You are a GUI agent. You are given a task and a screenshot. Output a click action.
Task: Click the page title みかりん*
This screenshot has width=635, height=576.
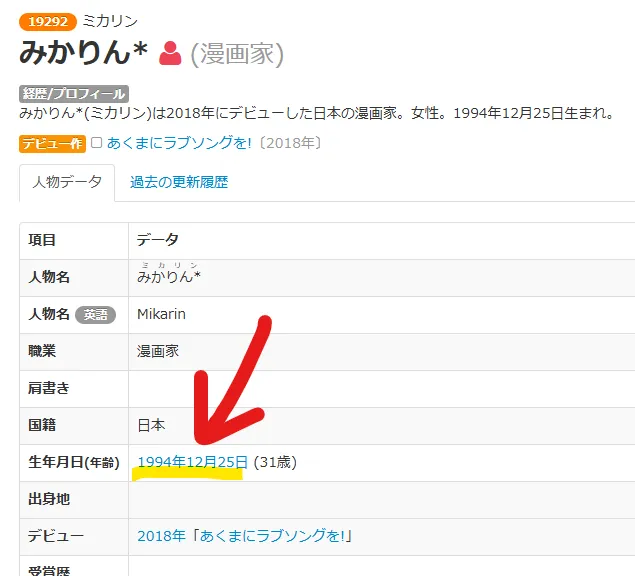(83, 52)
